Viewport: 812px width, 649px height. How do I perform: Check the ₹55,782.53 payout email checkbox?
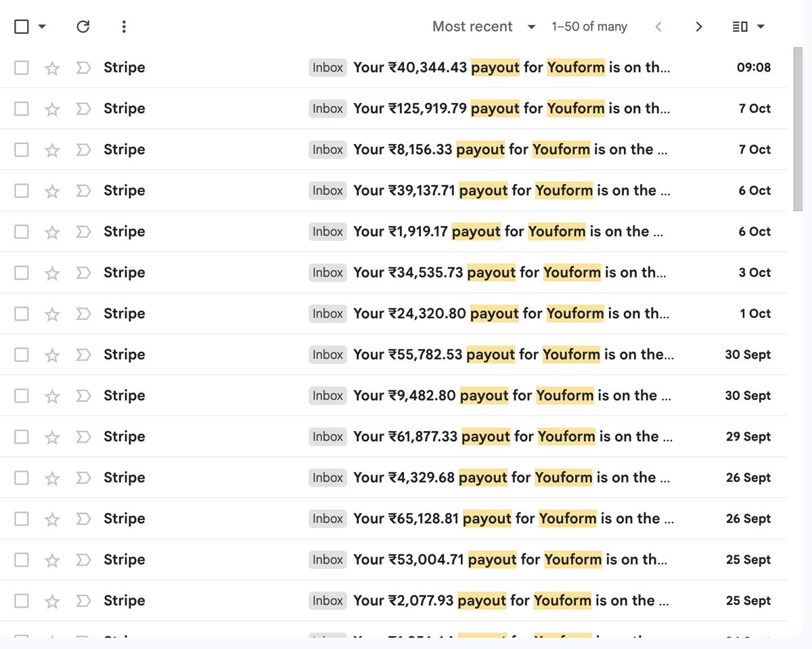point(22,355)
